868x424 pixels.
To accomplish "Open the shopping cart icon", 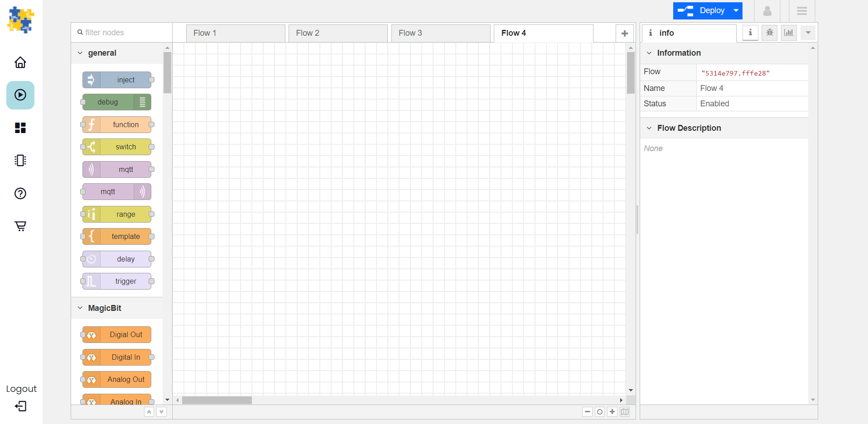I will (x=20, y=226).
